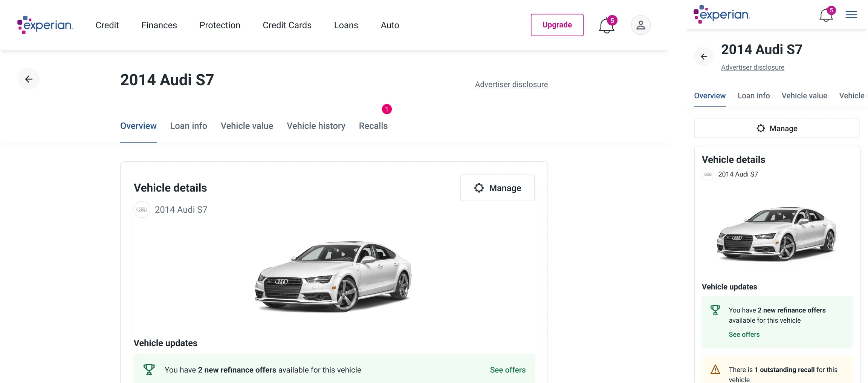Click the desktop Audi S7 car image
The width and height of the screenshot is (868, 383).
click(333, 276)
